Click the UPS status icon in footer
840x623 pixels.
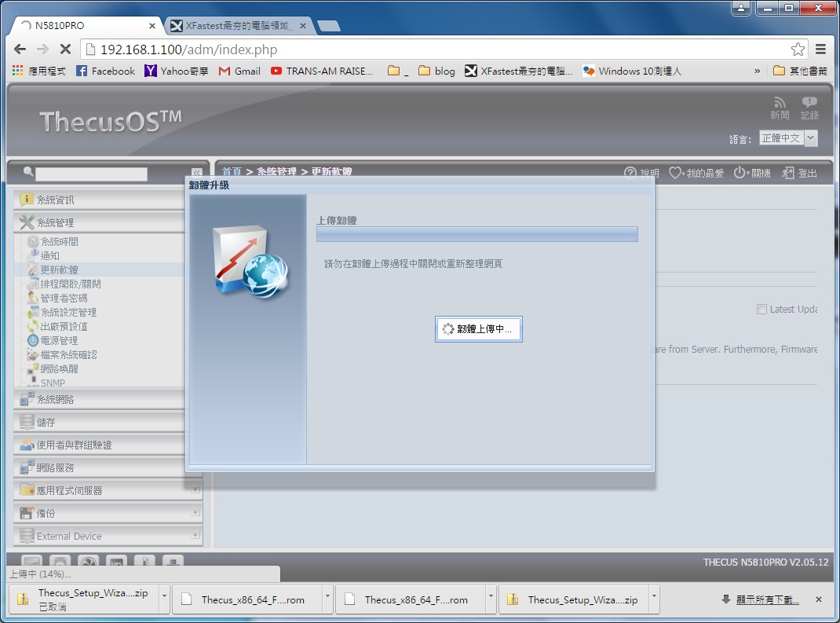117,562
